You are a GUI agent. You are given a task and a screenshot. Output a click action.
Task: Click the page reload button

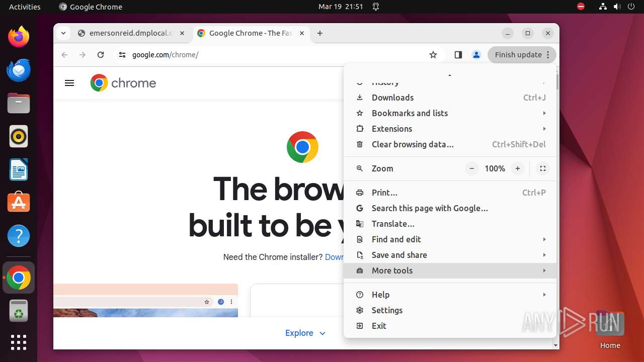pyautogui.click(x=101, y=55)
